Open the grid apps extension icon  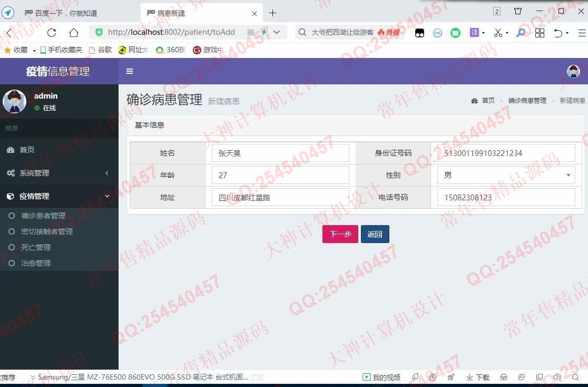(540, 33)
